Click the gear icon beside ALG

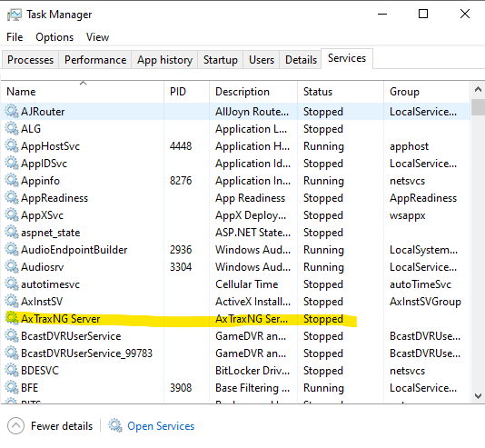tap(12, 129)
